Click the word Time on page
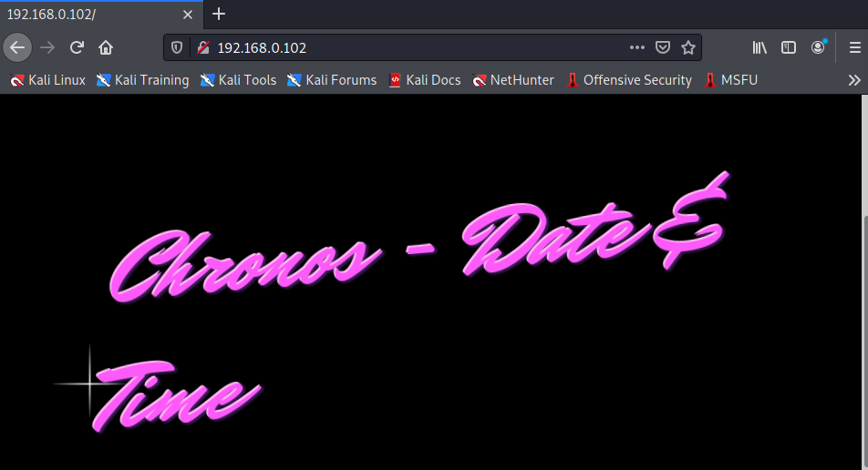 (x=175, y=394)
